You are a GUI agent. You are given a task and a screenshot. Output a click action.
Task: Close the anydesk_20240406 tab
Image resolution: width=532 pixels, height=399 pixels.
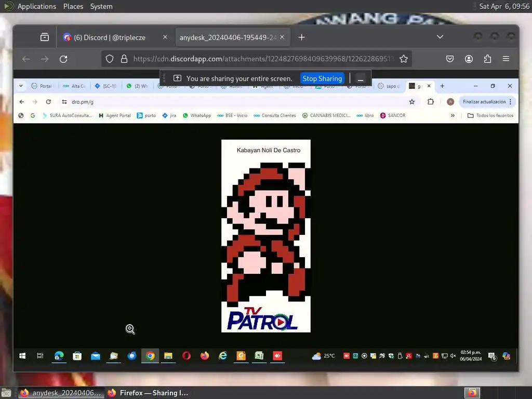click(282, 37)
